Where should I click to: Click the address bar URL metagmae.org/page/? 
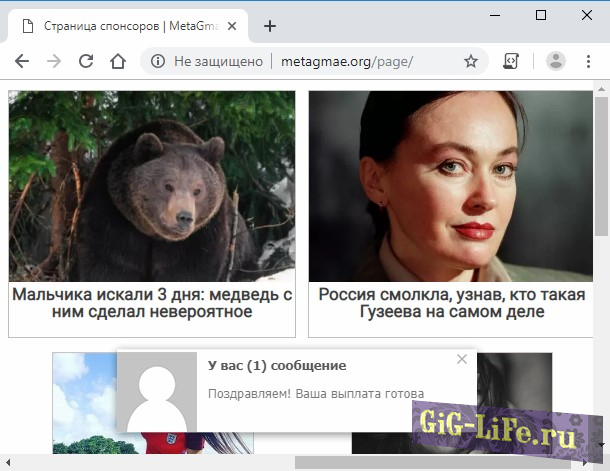tap(347, 61)
